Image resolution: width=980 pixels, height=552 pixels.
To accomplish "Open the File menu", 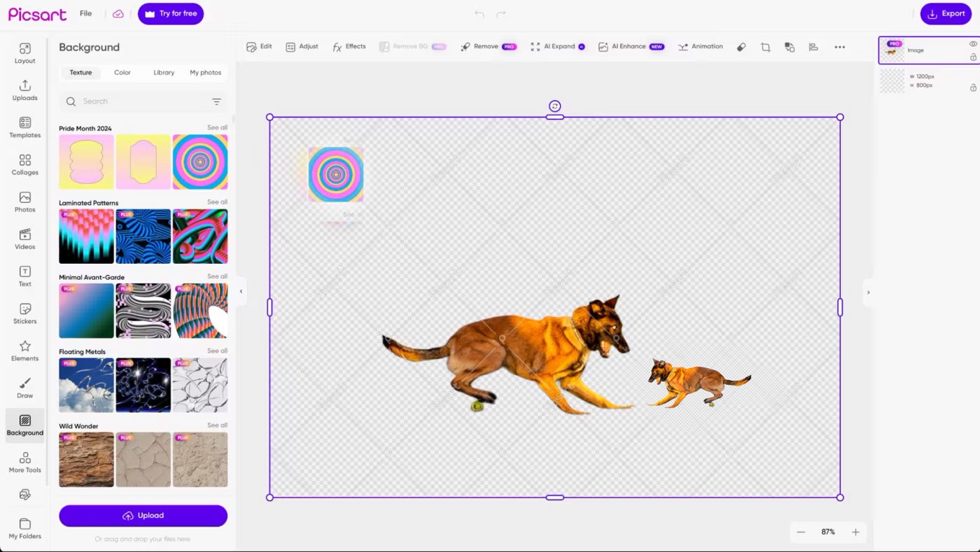I will (85, 14).
